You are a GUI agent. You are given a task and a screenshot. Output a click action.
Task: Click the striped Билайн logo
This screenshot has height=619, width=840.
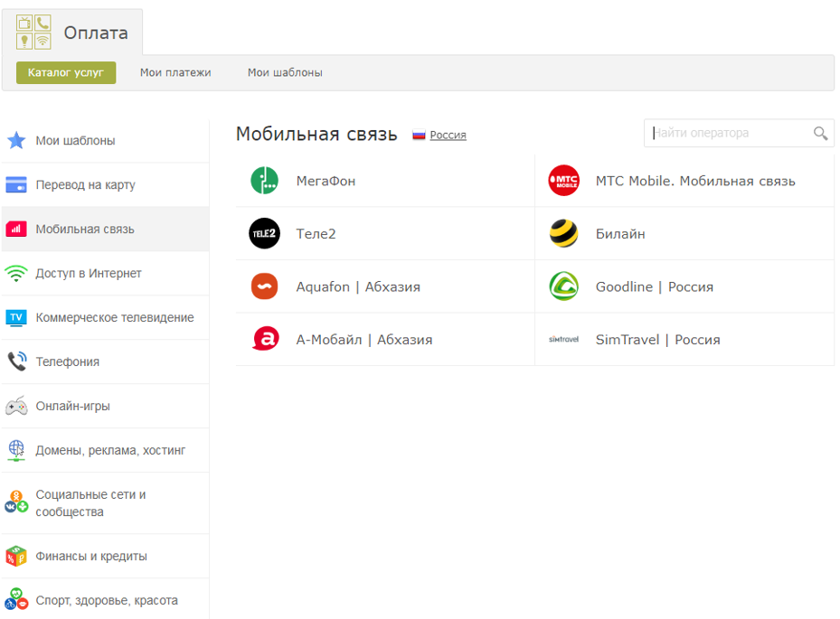pyautogui.click(x=563, y=233)
